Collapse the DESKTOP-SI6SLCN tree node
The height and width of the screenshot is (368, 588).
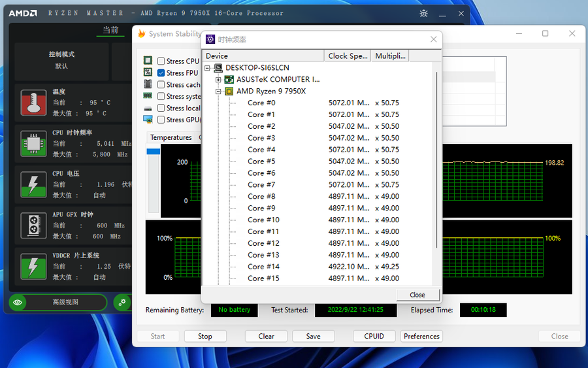(x=208, y=68)
